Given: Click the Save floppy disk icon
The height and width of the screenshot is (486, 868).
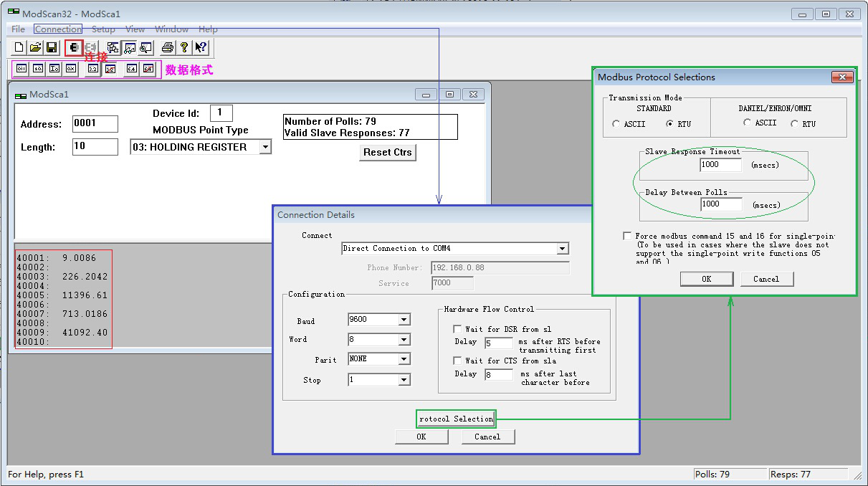Looking at the screenshot, I should (52, 48).
